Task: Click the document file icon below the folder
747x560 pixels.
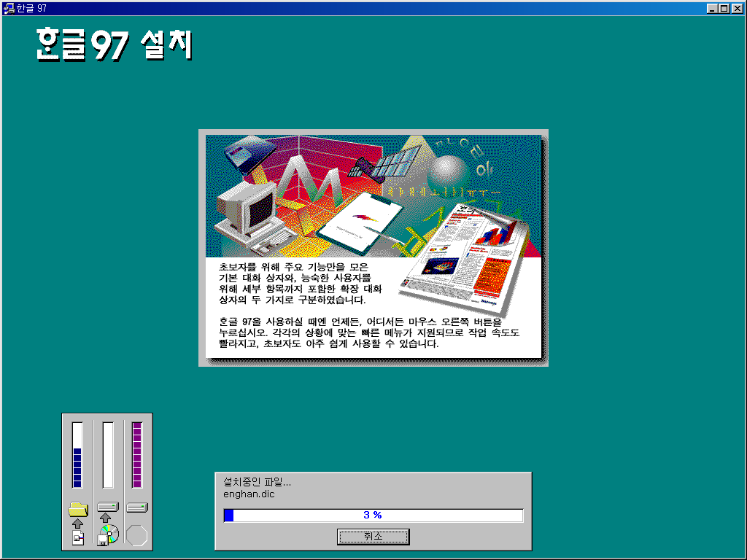Action: (x=78, y=537)
